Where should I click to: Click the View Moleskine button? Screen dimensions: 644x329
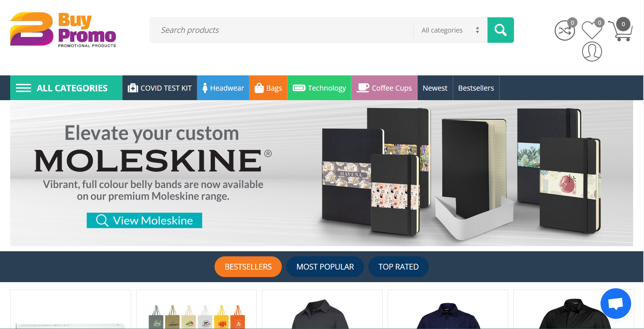[144, 220]
